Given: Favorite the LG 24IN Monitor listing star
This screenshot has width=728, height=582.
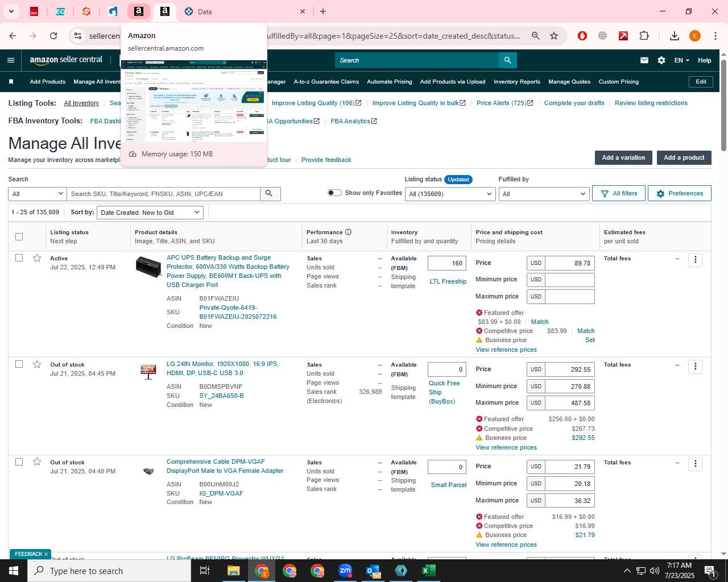Looking at the screenshot, I should pos(37,364).
